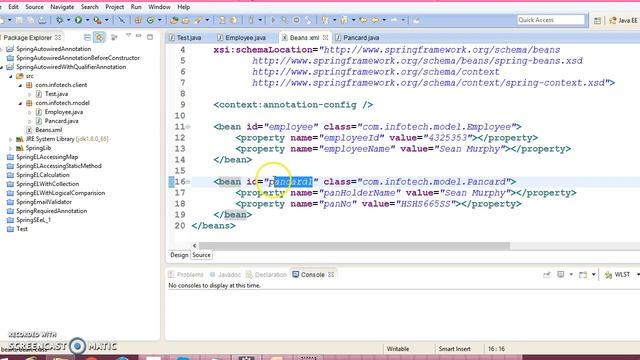
Task: Click the green Run button in toolbar
Action: pos(78,20)
